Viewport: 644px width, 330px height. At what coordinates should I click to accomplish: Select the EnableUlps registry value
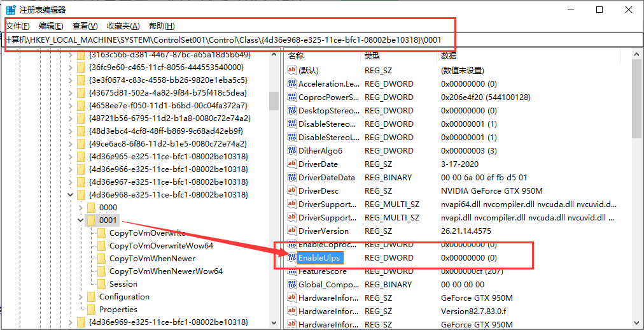coord(319,258)
